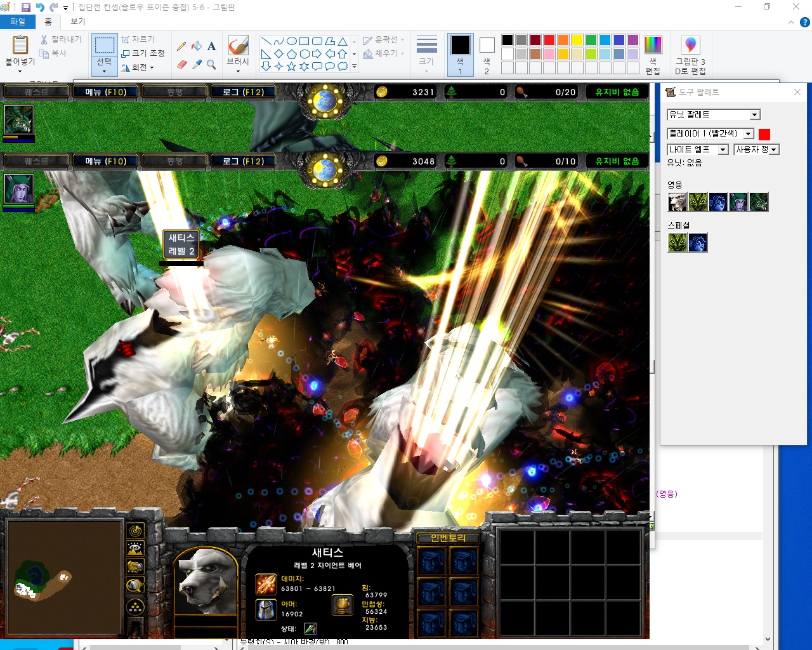Image resolution: width=812 pixels, height=650 pixels.
Task: Open Customize Quick Access Toolbar arrow
Action: click(x=65, y=8)
